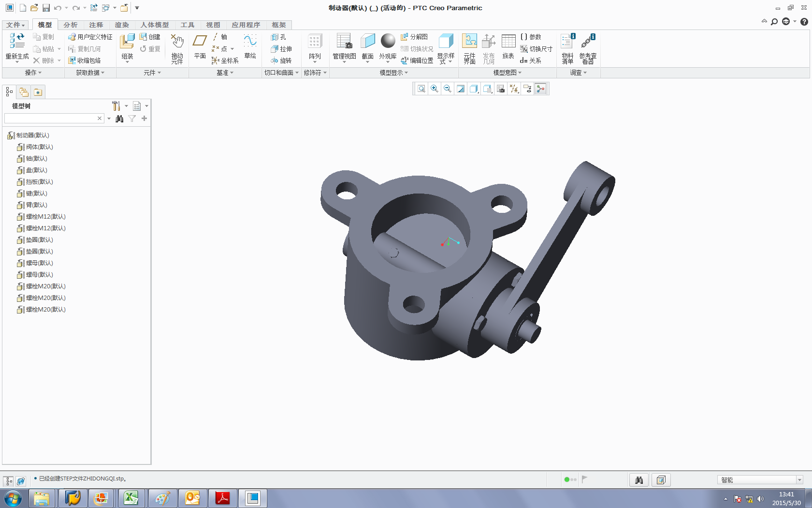
Task: Click the Relations (关系) button
Action: tap(531, 60)
